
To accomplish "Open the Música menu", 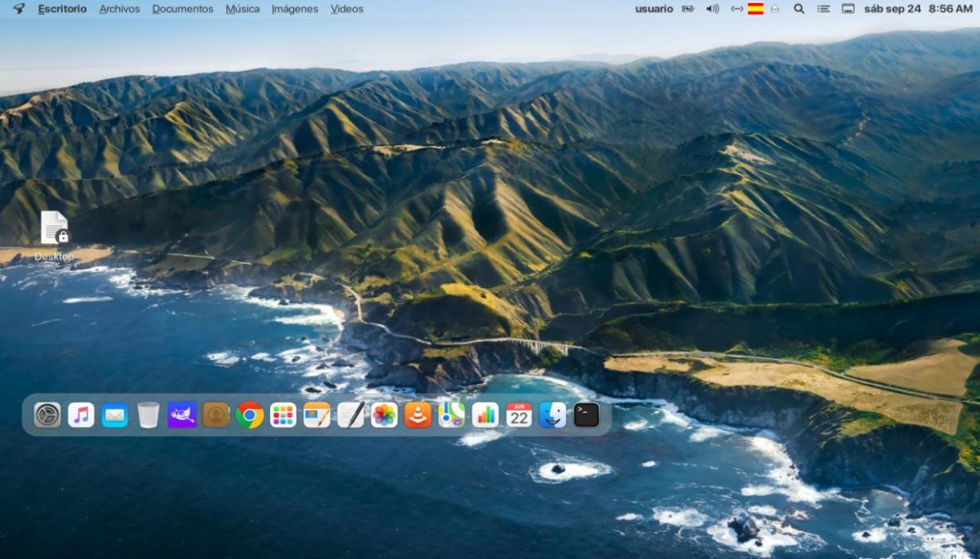I will click(x=243, y=9).
